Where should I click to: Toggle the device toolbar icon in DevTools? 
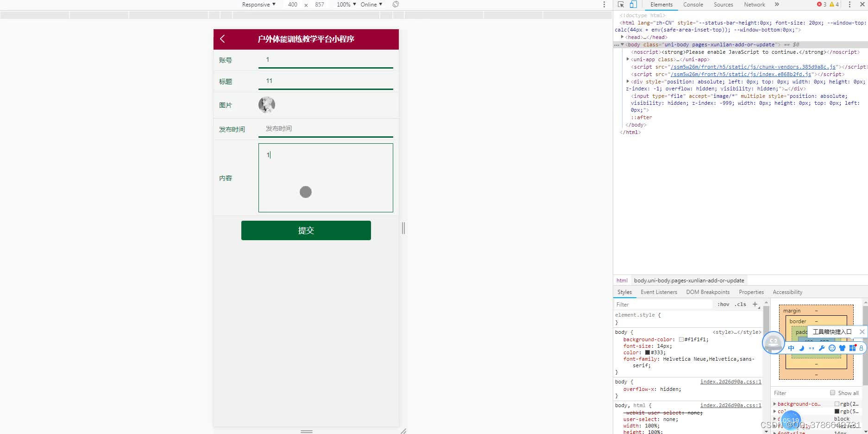pos(633,4)
